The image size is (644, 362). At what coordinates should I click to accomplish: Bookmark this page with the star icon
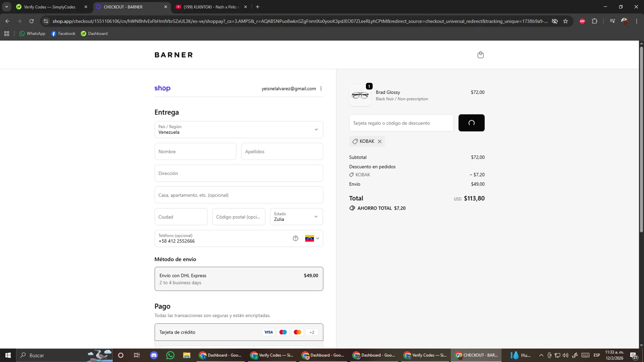(565, 21)
